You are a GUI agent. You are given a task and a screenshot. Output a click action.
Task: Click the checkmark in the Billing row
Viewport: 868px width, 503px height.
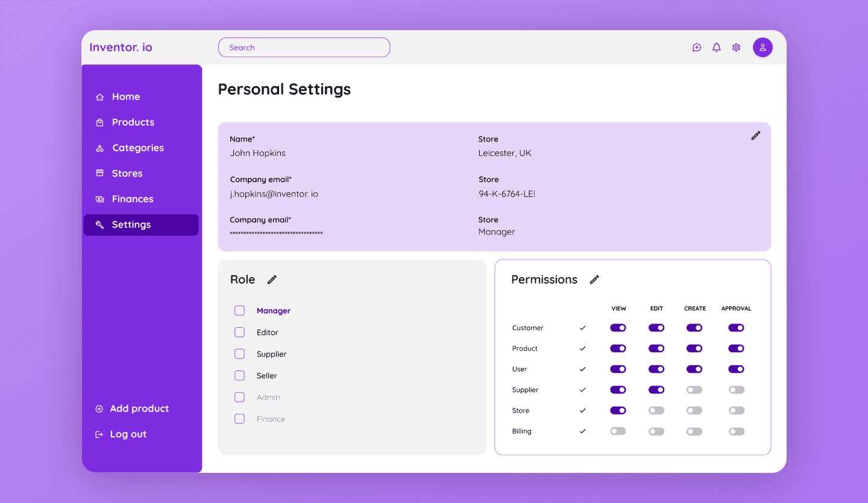[x=582, y=431]
